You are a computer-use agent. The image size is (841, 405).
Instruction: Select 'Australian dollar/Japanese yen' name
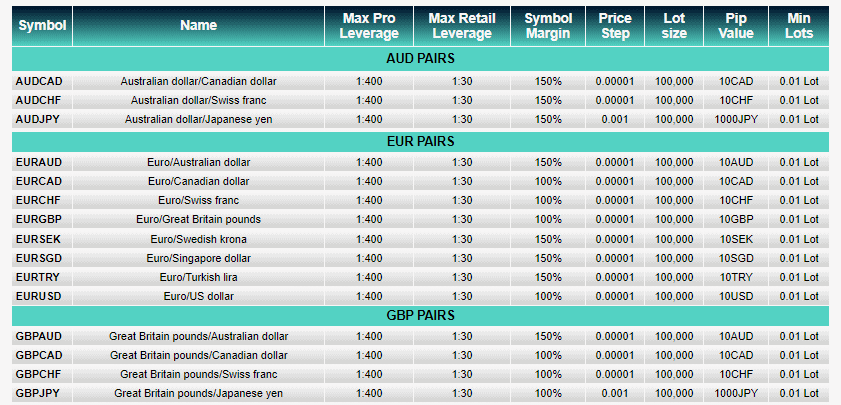198,119
